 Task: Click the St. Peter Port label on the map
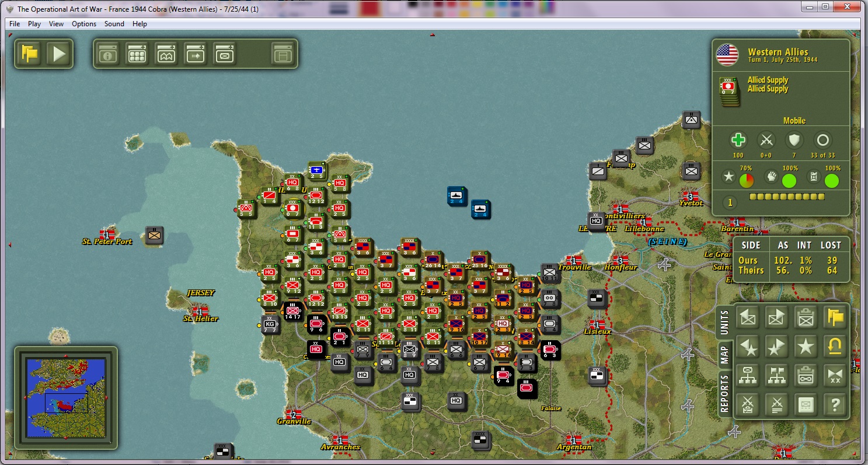[x=107, y=242]
